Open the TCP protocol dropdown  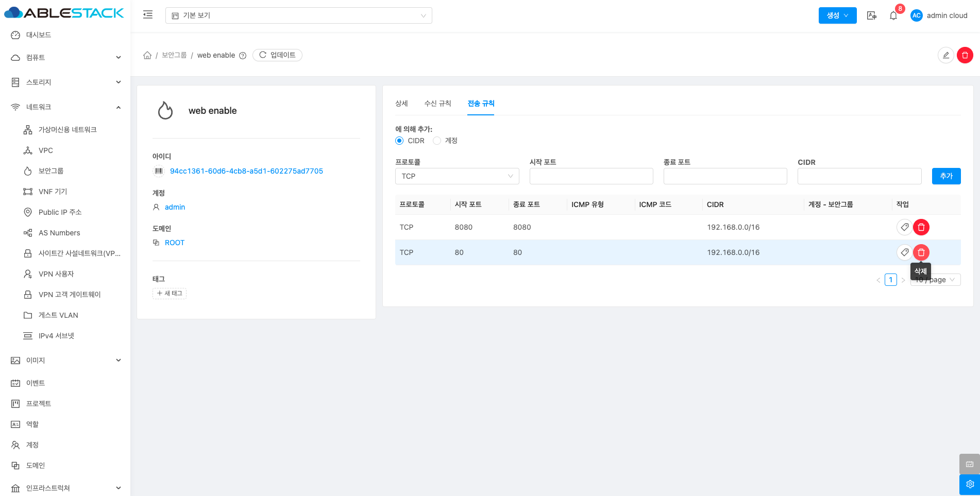tap(457, 176)
